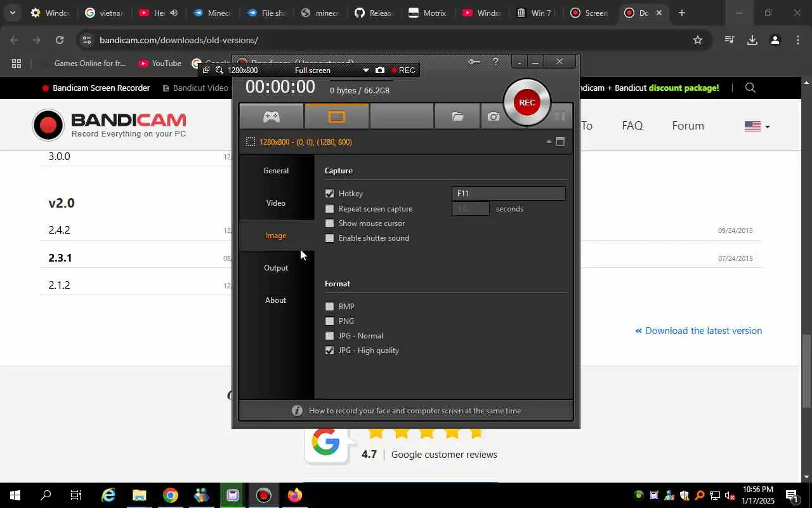812x508 pixels.
Task: Click the window select icon on capture bar
Action: pyautogui.click(x=206, y=70)
